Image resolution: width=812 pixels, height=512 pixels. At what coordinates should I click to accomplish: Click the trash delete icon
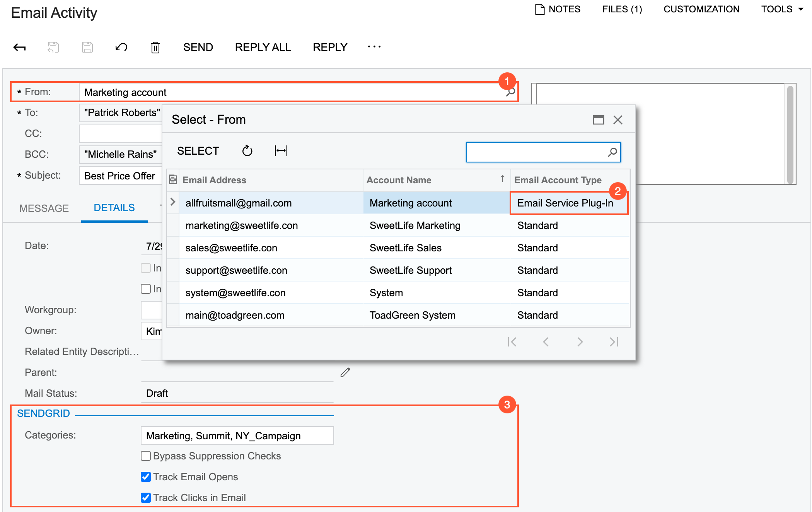(x=155, y=47)
